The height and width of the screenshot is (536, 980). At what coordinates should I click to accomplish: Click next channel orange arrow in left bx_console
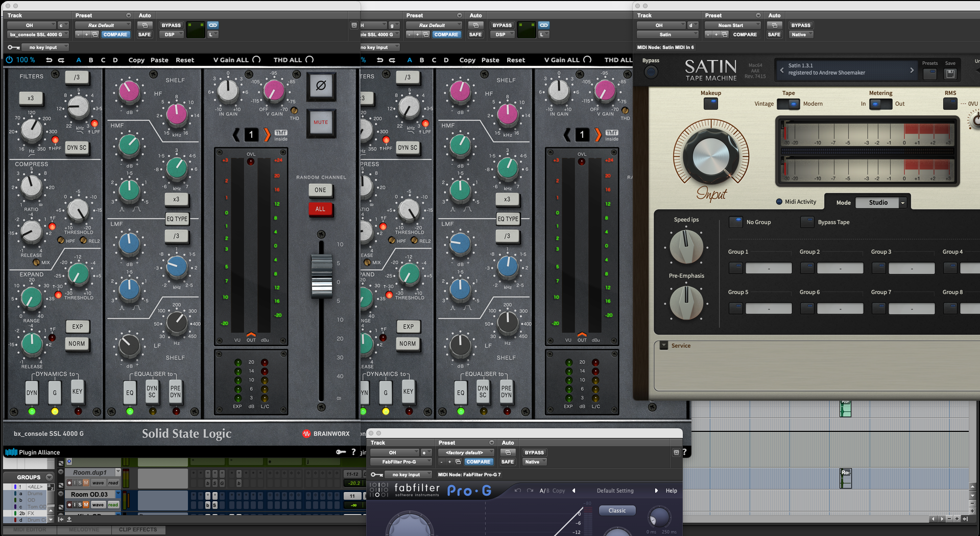tap(267, 135)
